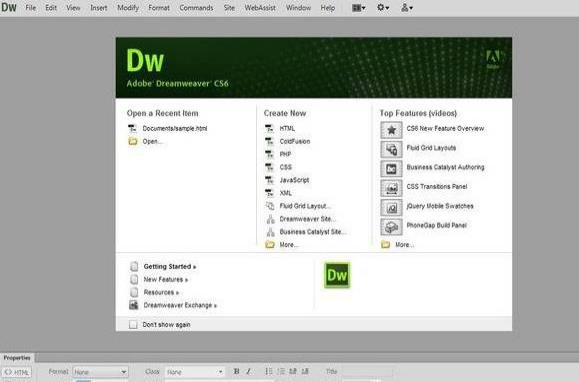Viewport: 579px width, 382px height.
Task: Click the Resources document icon
Action: [134, 292]
